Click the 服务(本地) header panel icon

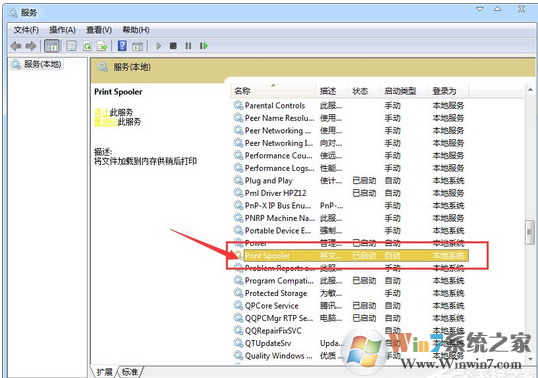103,67
